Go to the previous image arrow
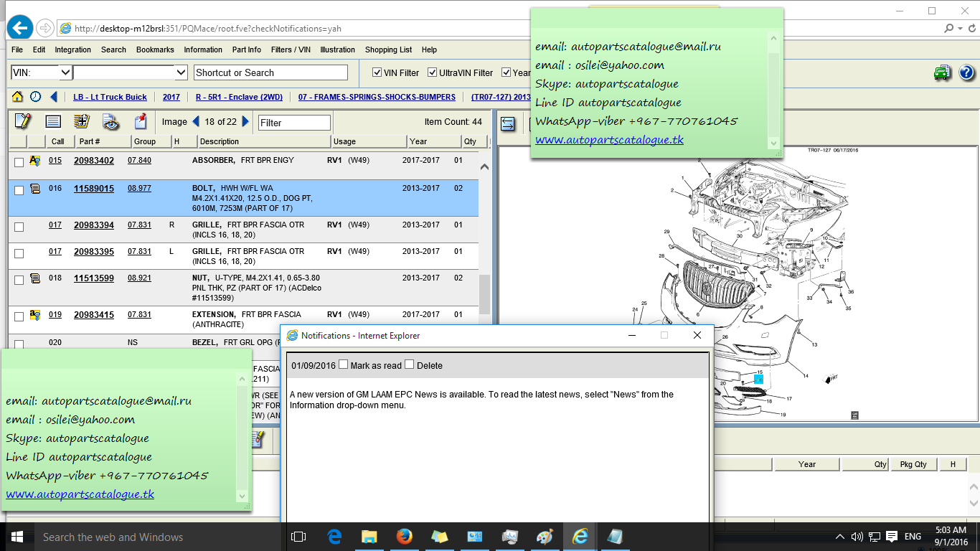This screenshot has width=980, height=551. coord(196,122)
